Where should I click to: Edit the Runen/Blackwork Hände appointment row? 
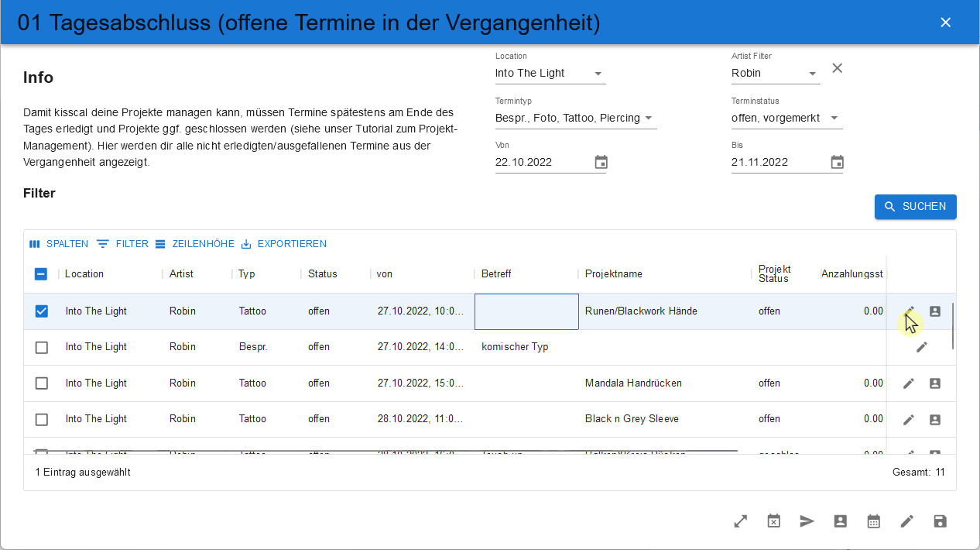910,311
